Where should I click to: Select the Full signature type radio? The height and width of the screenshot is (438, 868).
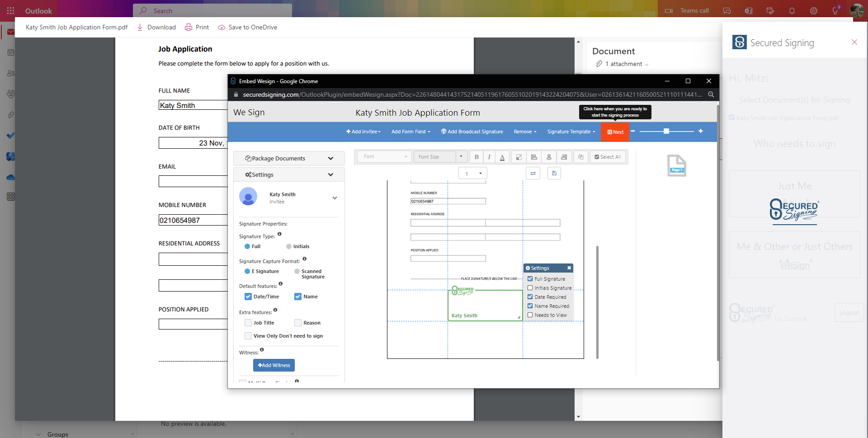click(x=247, y=246)
